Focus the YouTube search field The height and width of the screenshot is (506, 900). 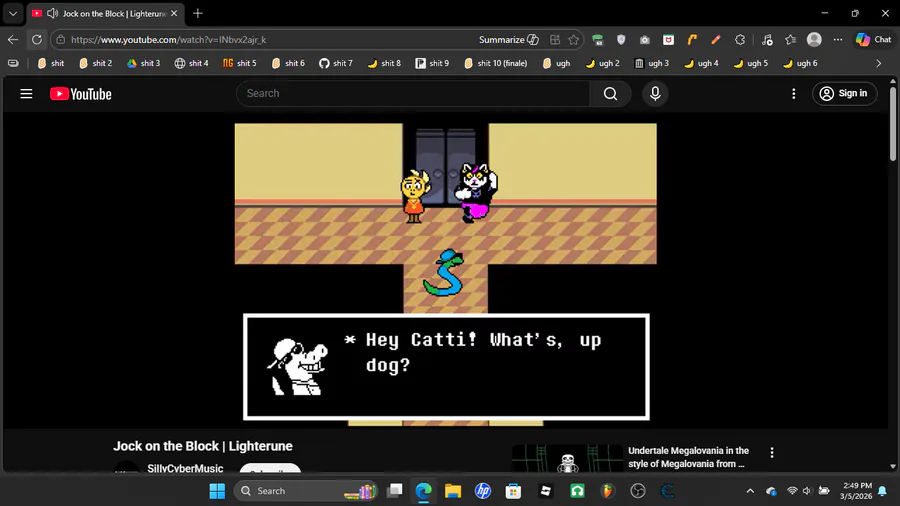[x=413, y=94]
